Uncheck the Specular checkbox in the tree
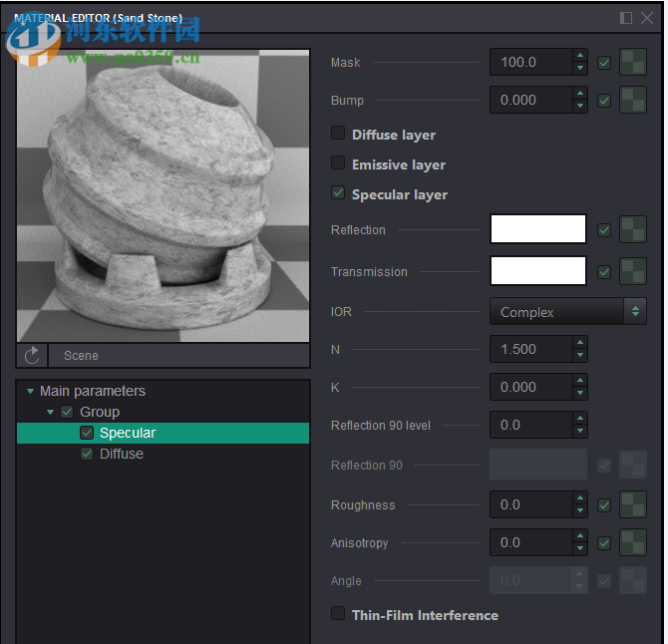Viewport: 668px width, 644px height. 87,433
